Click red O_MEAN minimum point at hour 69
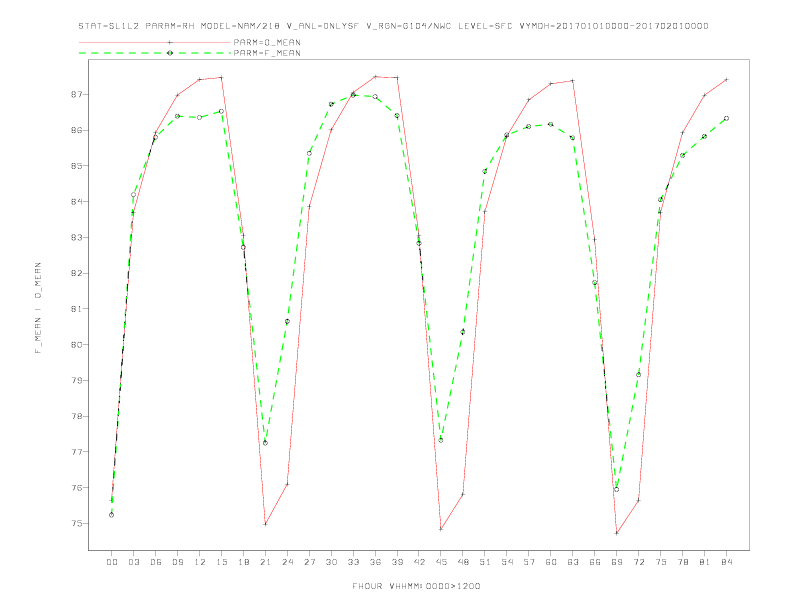This screenshot has height=612, width=792. click(x=617, y=533)
